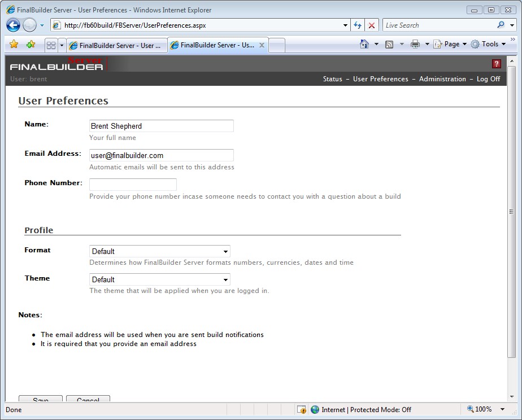Image resolution: width=522 pixels, height=420 pixels.
Task: Expand Home button options dropdown
Action: 376,44
